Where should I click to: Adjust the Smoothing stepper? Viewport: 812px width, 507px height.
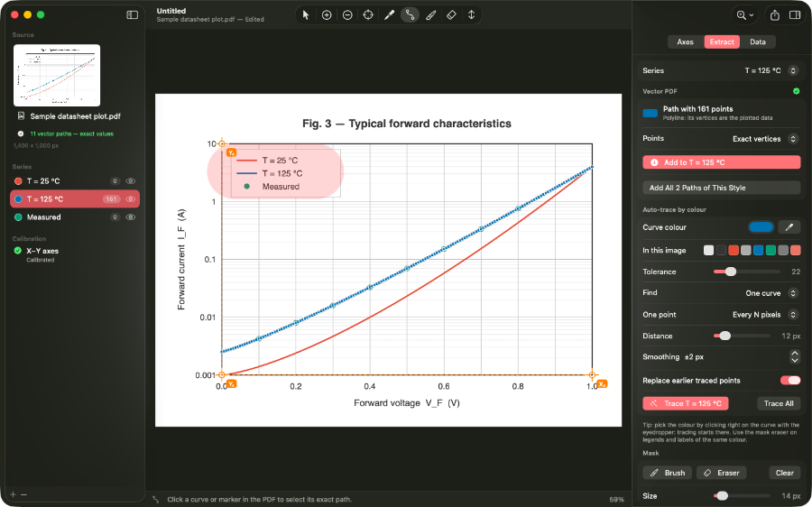pyautogui.click(x=794, y=356)
